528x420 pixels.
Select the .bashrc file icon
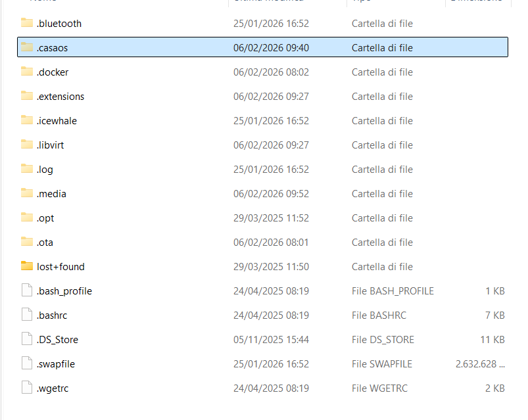click(26, 315)
